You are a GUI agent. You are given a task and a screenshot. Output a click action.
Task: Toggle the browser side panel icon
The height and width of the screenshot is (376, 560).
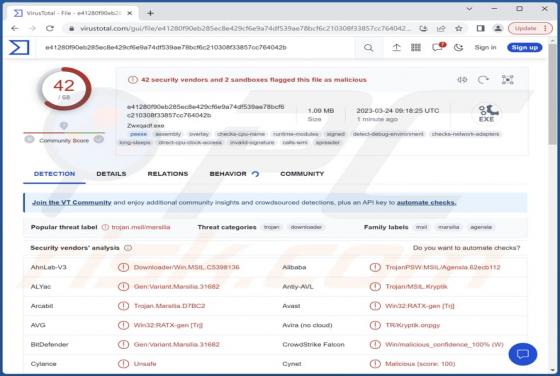480,28
